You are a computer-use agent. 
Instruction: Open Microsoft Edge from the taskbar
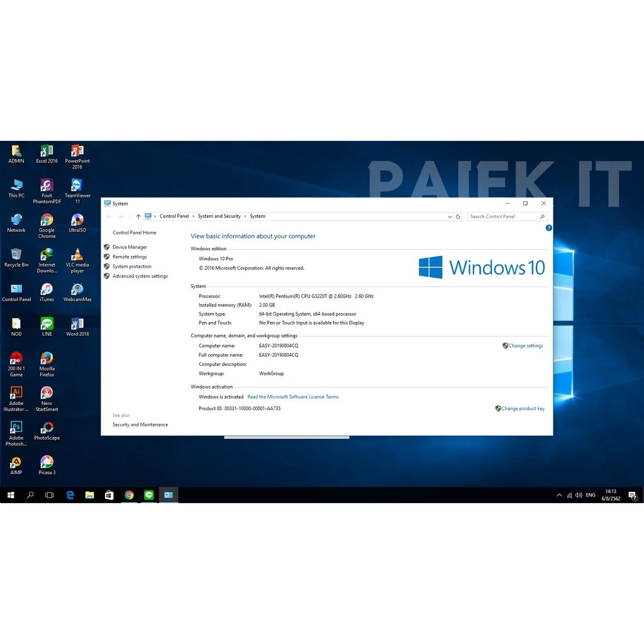click(70, 495)
